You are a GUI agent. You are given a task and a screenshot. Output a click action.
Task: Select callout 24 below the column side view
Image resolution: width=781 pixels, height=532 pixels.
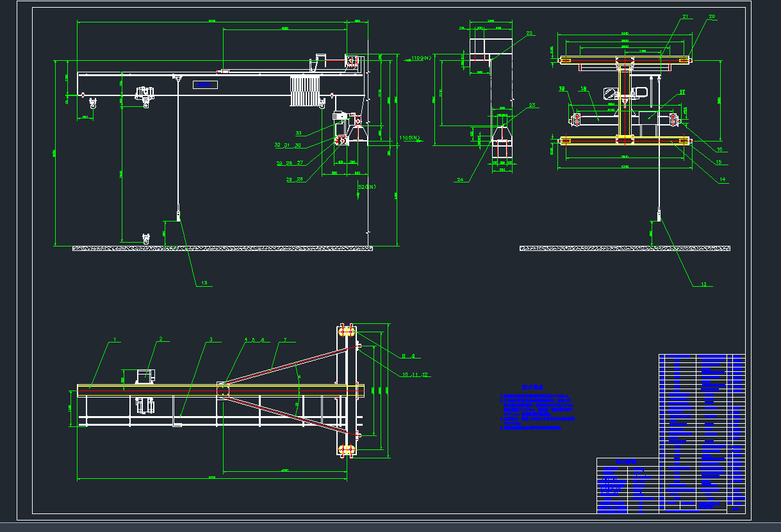click(x=459, y=180)
